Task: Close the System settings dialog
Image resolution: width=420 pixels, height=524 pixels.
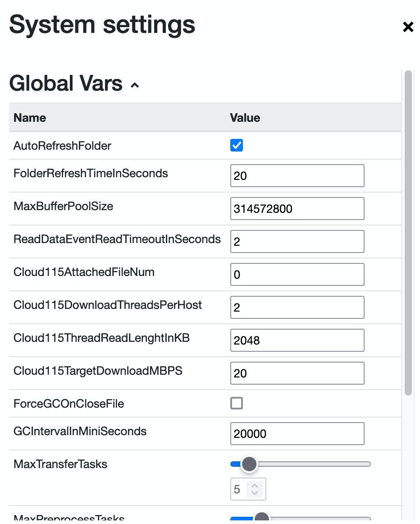Action: pyautogui.click(x=408, y=27)
